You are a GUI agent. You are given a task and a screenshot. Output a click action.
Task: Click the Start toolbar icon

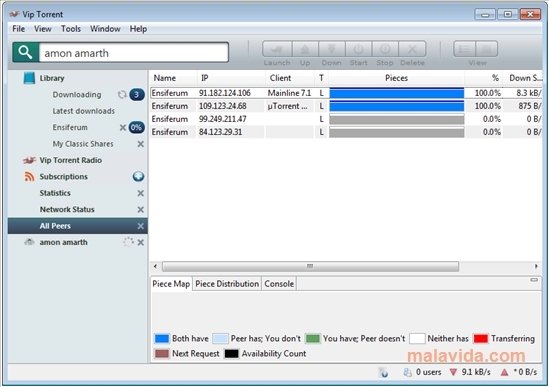359,49
